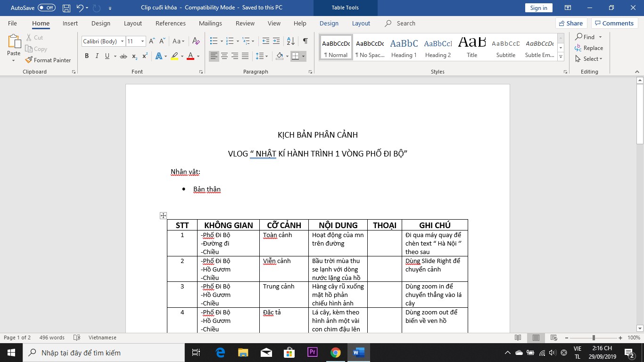Expand the Styles gallery

[x=561, y=57]
